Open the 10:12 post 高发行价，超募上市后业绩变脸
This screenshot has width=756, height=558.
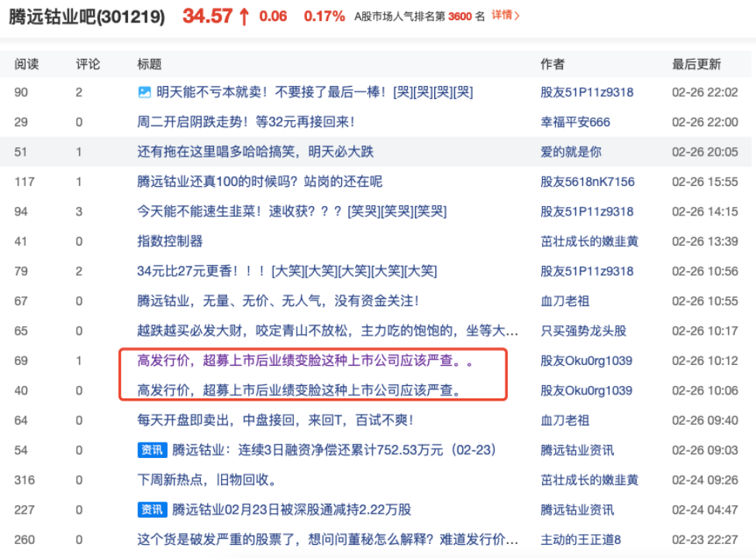(x=306, y=361)
